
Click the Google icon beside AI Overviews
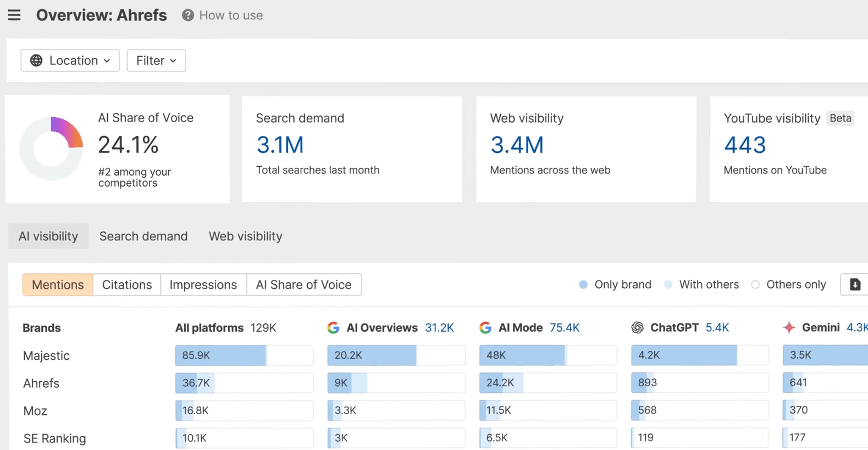(x=333, y=328)
